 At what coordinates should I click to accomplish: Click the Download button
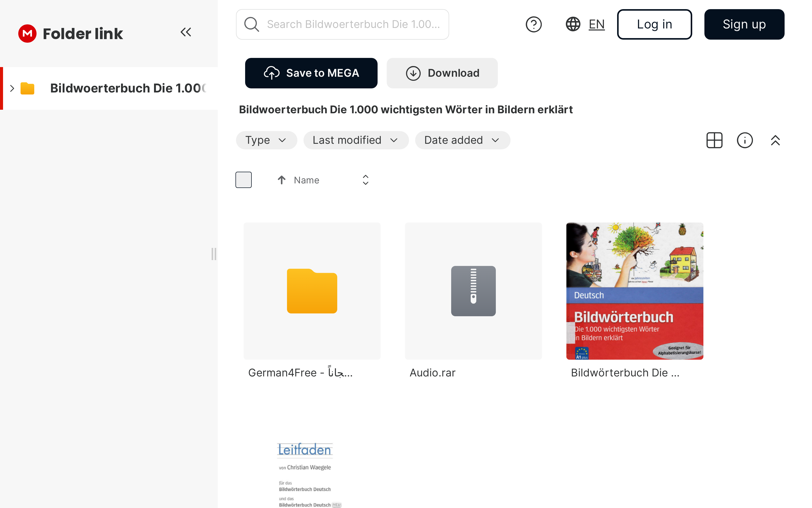pos(442,73)
